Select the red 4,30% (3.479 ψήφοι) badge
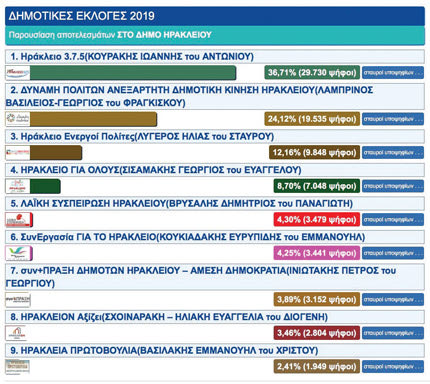 (317, 220)
